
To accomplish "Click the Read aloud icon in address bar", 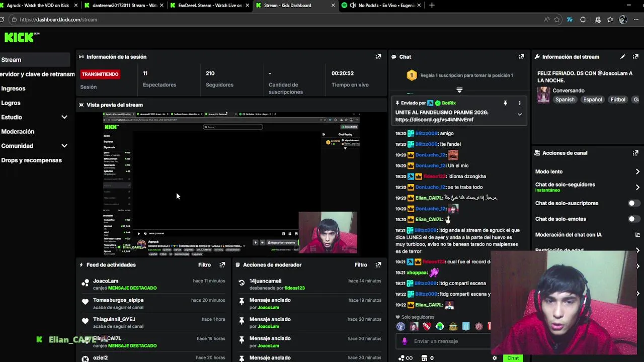I will (547, 20).
